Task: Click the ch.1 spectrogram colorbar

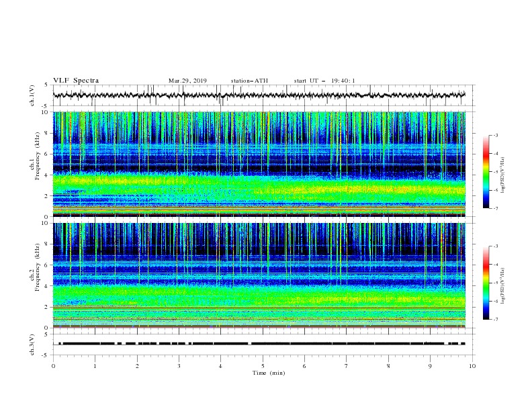Action: click(486, 172)
